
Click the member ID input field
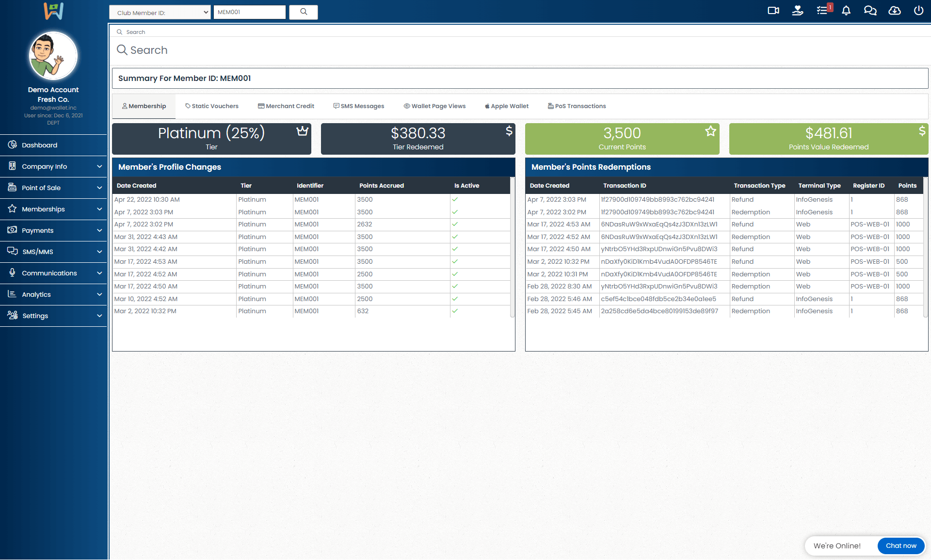(x=249, y=12)
